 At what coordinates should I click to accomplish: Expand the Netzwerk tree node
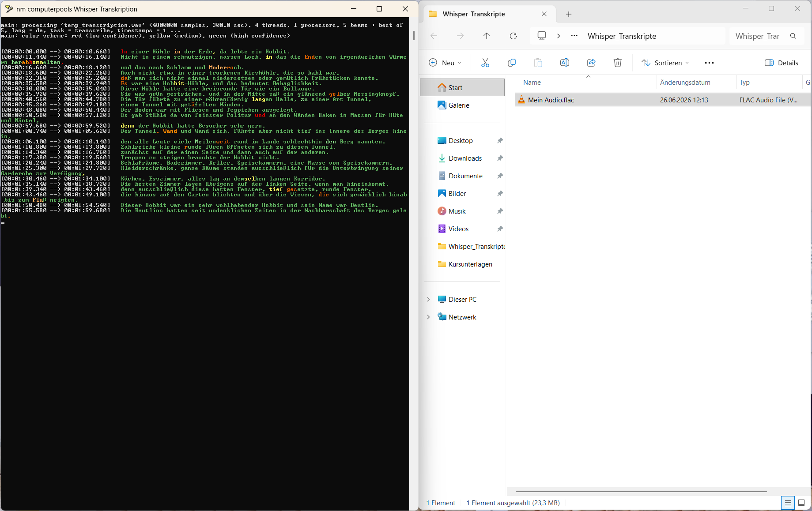tap(428, 317)
